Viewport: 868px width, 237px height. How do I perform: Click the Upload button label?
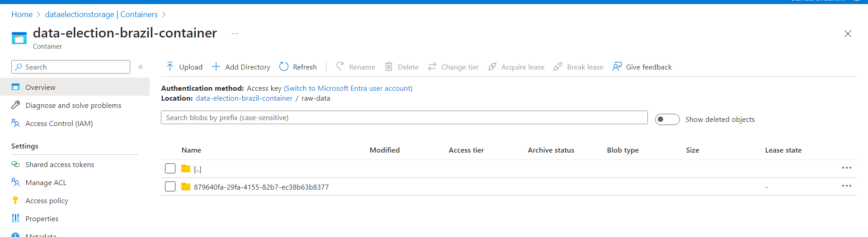pyautogui.click(x=191, y=67)
